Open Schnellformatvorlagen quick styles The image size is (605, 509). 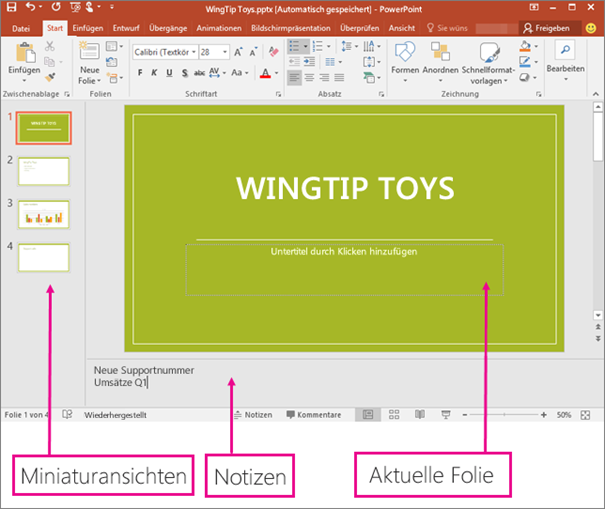(488, 57)
